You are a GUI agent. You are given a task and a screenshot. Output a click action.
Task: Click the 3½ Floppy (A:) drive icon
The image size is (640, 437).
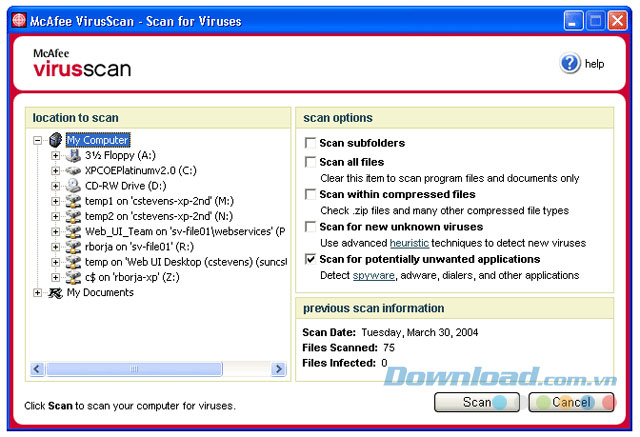73,155
